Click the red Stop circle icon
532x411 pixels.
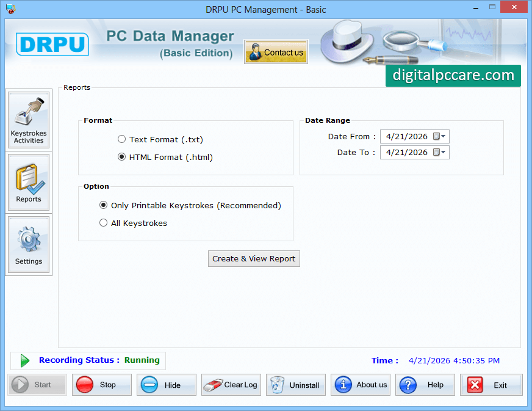click(84, 385)
